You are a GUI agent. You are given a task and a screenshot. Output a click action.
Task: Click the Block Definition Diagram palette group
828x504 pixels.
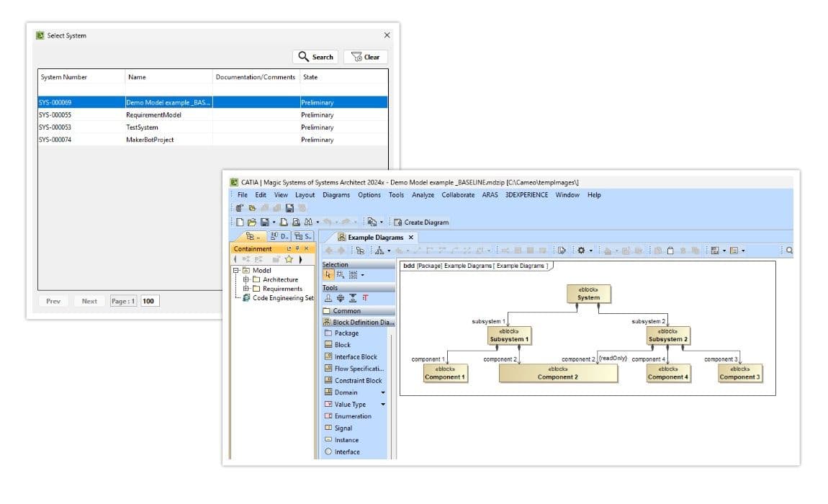359,323
